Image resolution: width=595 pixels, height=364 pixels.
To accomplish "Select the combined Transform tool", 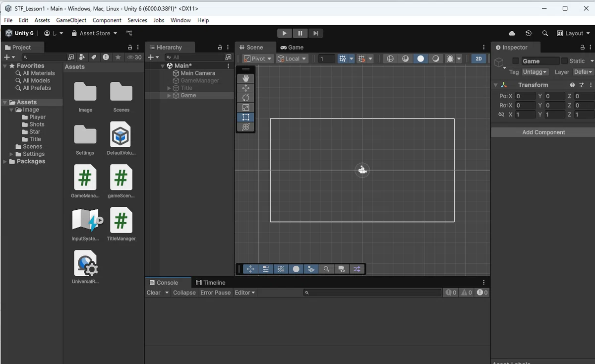I will pos(245,127).
